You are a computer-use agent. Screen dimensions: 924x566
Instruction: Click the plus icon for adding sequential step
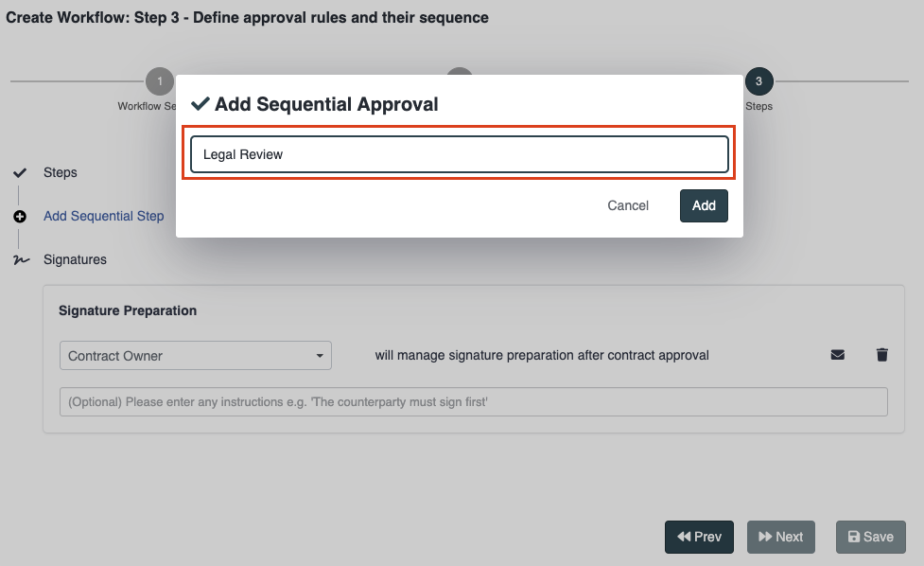pyautogui.click(x=20, y=217)
